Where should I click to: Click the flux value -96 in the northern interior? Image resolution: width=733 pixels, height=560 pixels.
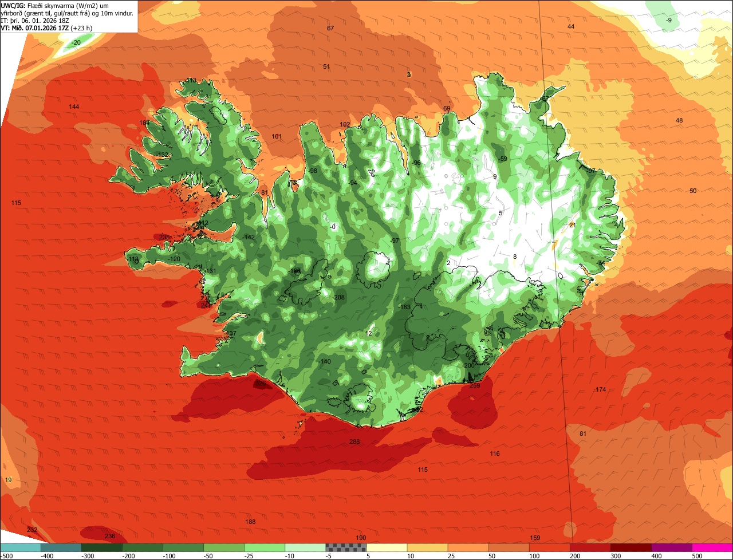point(416,163)
